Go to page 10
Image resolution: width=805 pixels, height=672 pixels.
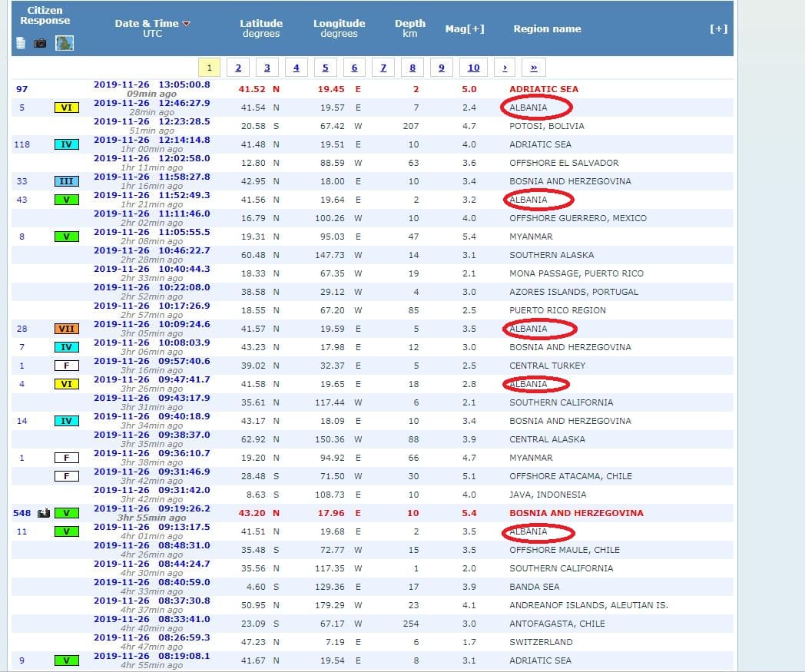473,68
